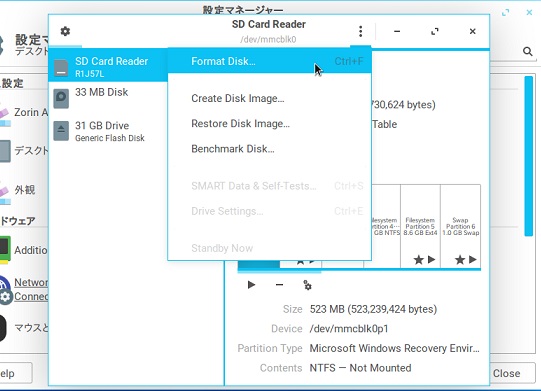Viewport: 541px width, 391px height.
Task: Choose SMART Data & Self-Tests... entry
Action: pyautogui.click(x=269, y=186)
